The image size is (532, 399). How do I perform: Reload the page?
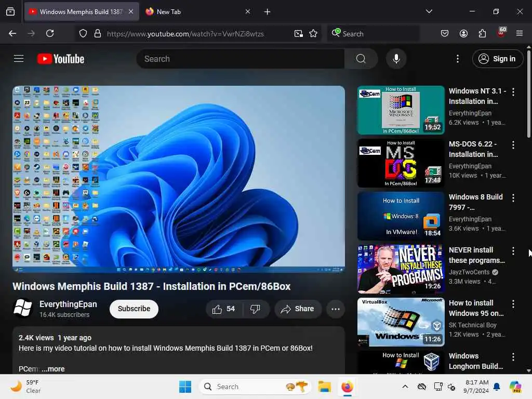click(50, 33)
